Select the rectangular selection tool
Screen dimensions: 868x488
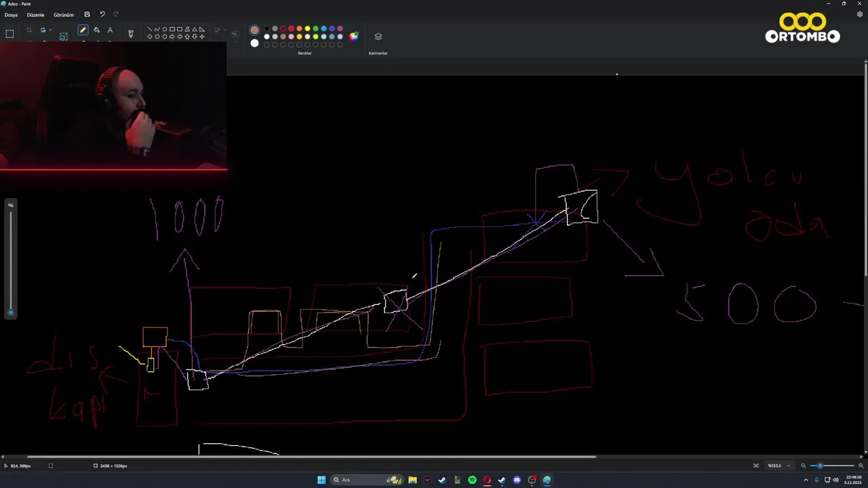[9, 34]
